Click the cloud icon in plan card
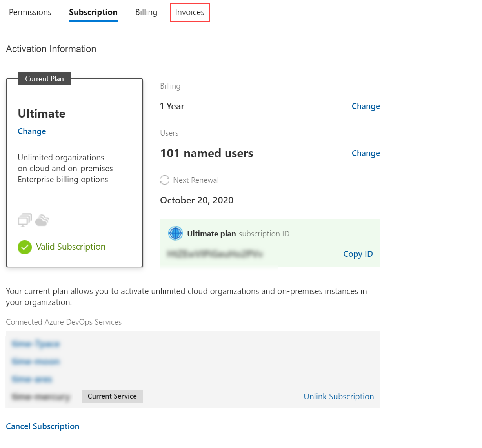This screenshot has height=448, width=482. pos(42,221)
